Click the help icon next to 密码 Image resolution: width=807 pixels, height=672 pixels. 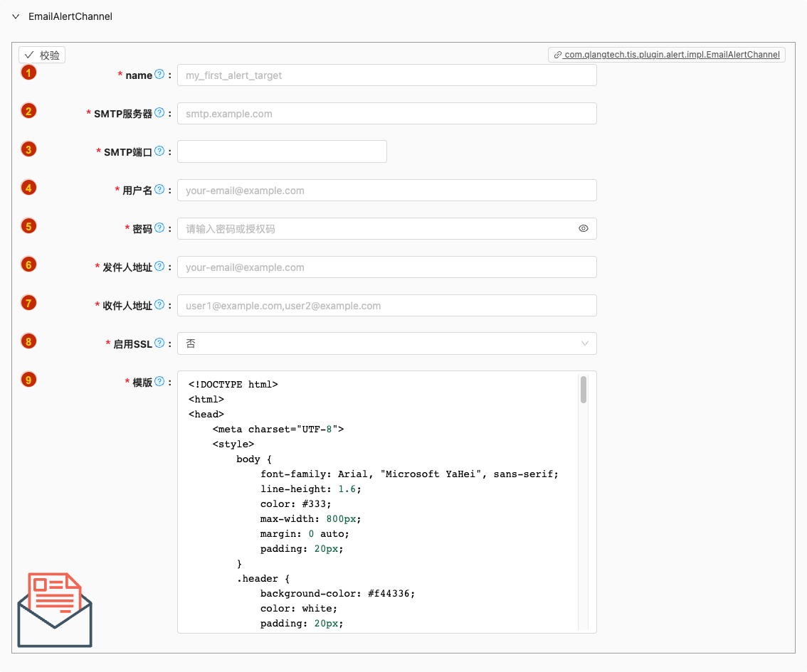point(159,228)
